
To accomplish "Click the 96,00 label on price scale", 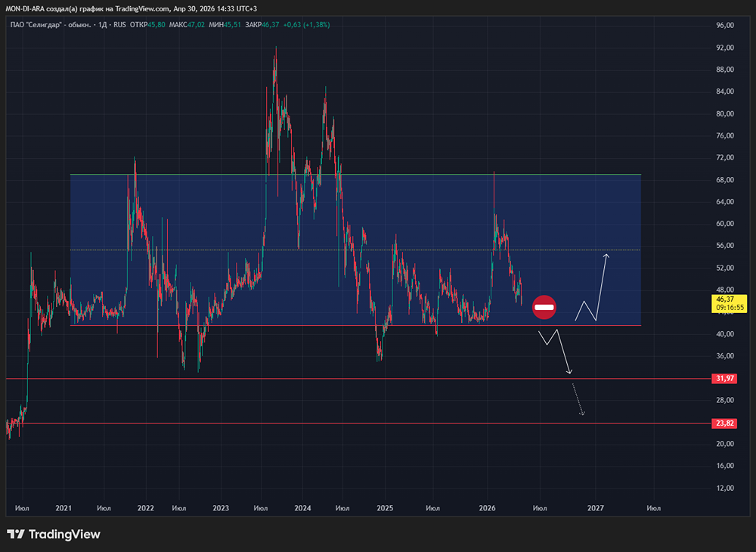I will tap(725, 26).
